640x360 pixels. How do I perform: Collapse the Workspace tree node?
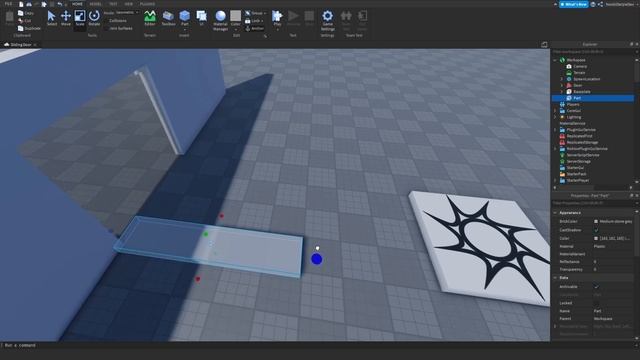[555, 60]
